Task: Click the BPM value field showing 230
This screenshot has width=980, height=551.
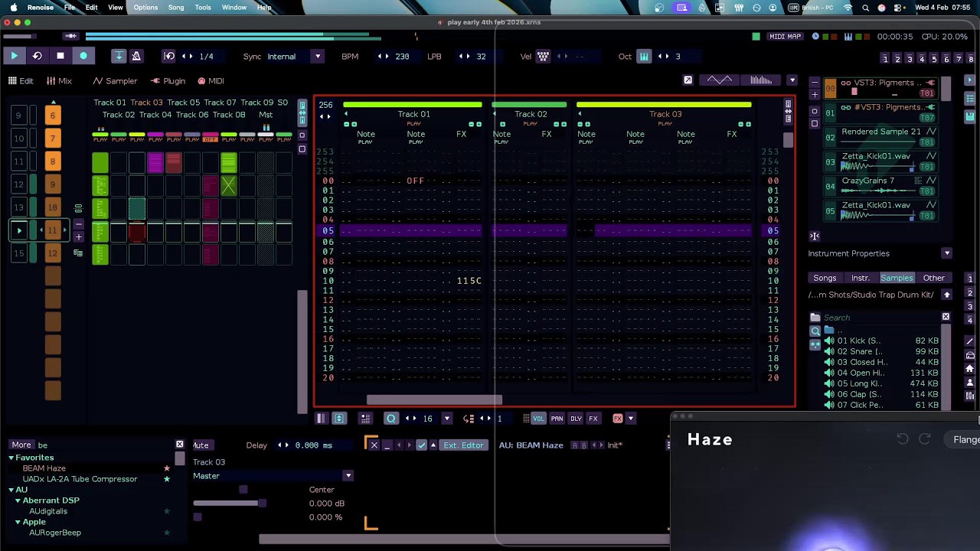Action: [x=402, y=57]
